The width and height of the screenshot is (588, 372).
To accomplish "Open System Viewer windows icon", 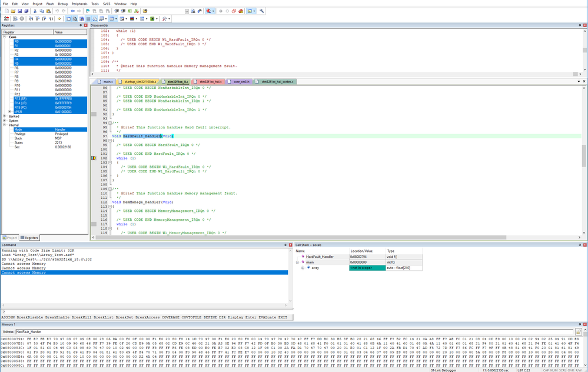I will (152, 19).
